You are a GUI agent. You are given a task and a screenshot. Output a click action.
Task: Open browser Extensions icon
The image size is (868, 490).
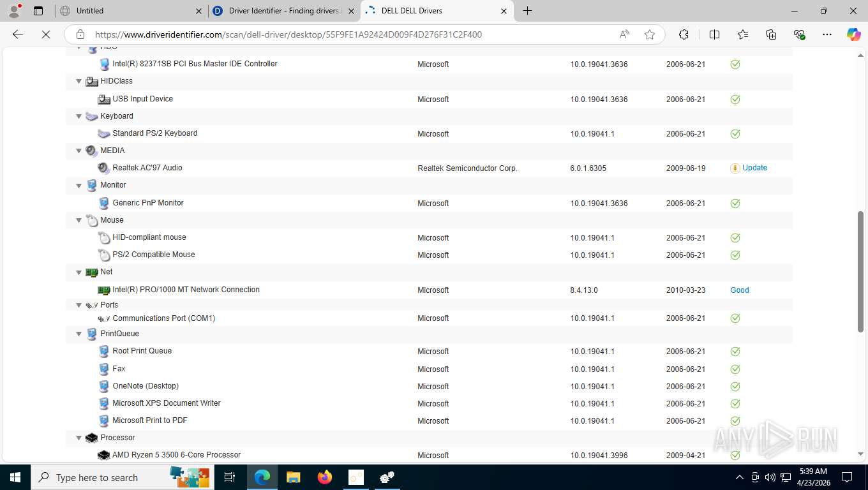pos(684,34)
